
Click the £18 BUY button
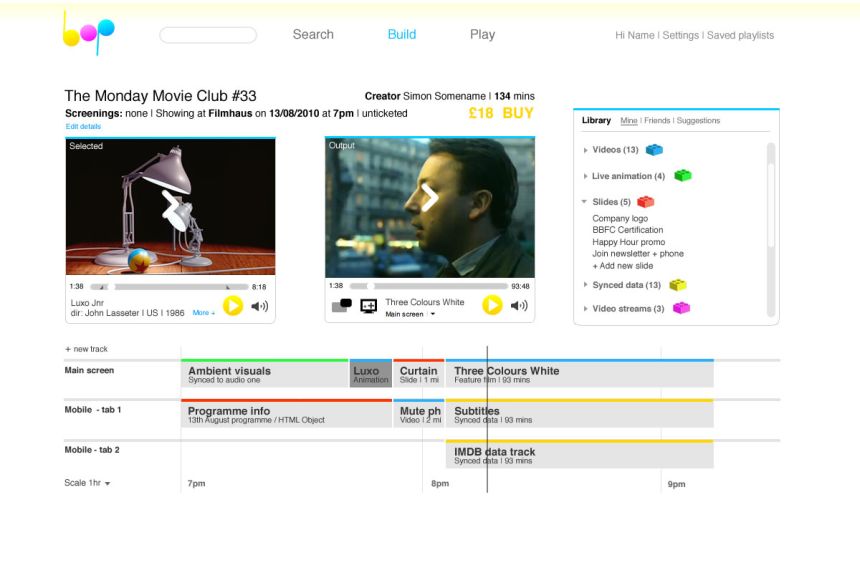(x=501, y=113)
